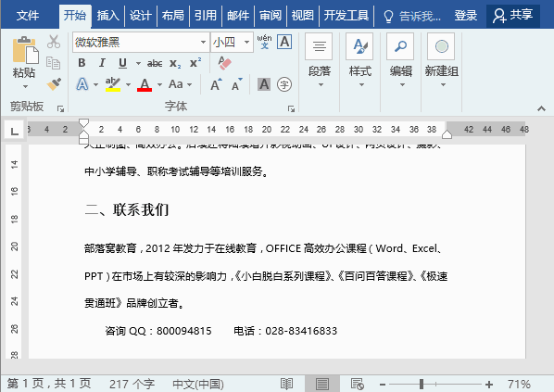554x392 pixels.
Task: Switch to the View tab
Action: 302,16
